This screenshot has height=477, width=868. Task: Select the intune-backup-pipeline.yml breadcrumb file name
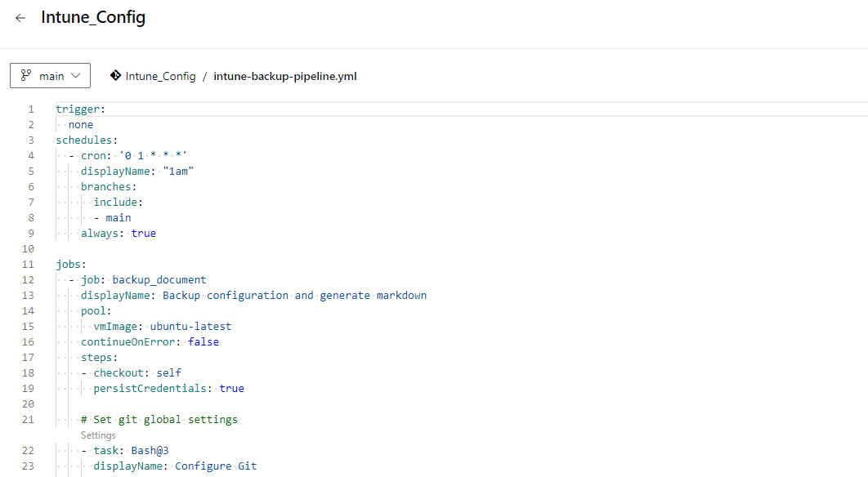pyautogui.click(x=285, y=76)
